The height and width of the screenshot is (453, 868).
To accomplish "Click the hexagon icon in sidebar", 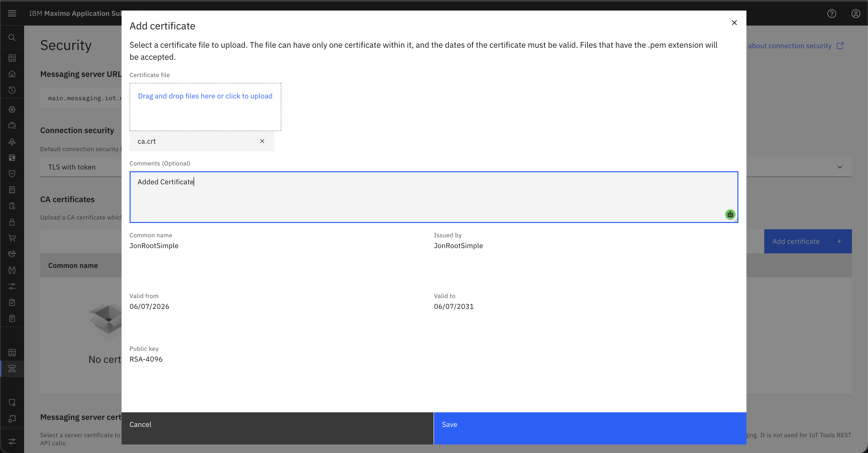I will tap(12, 109).
